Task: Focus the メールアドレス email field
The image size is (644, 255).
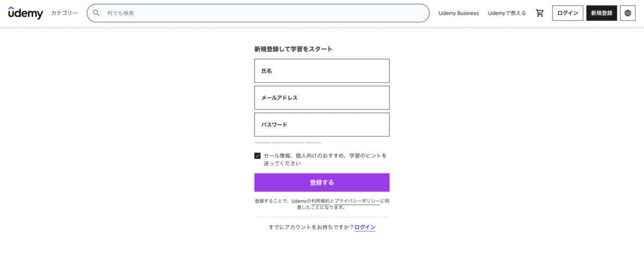Action: (322, 98)
